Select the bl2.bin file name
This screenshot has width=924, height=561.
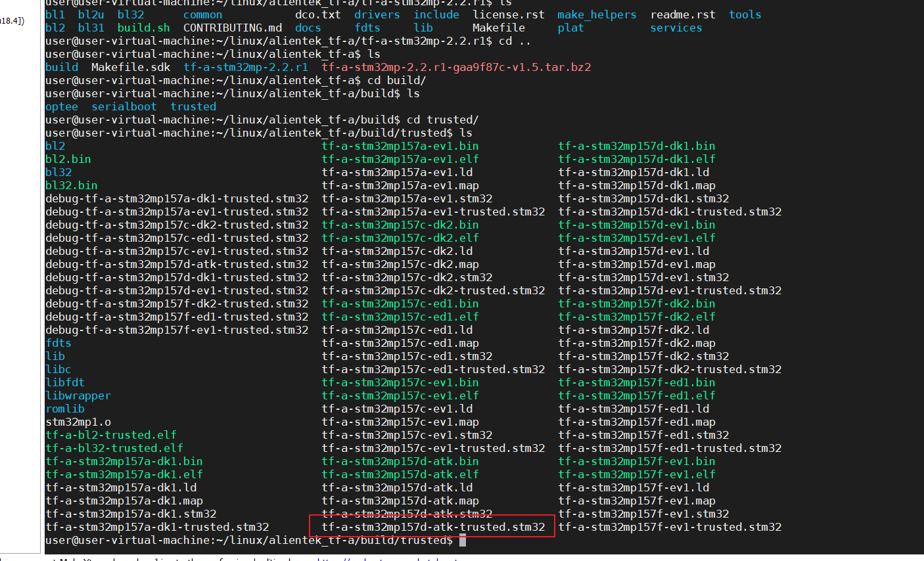pos(68,159)
